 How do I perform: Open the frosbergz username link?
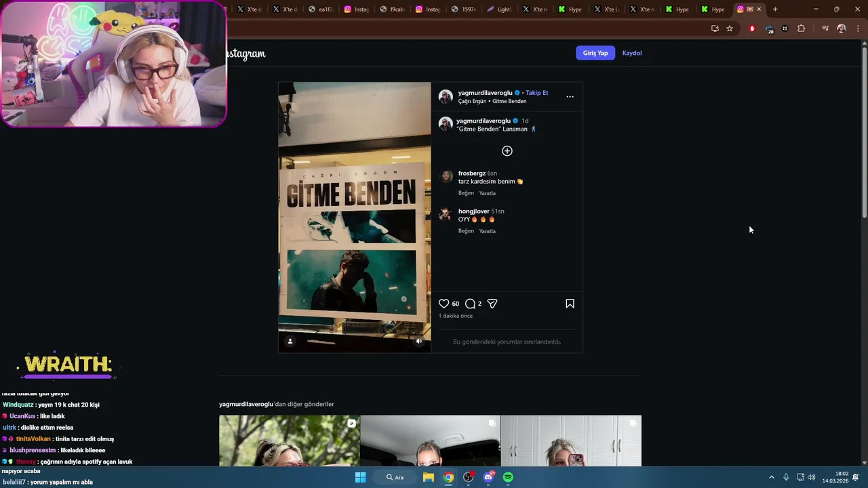[x=472, y=174]
